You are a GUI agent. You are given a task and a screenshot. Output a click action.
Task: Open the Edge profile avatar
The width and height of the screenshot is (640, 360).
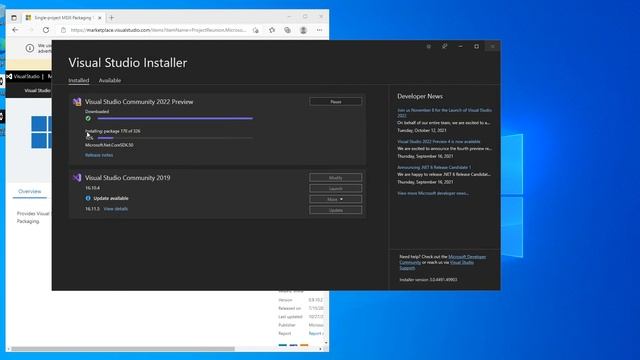[x=303, y=30]
